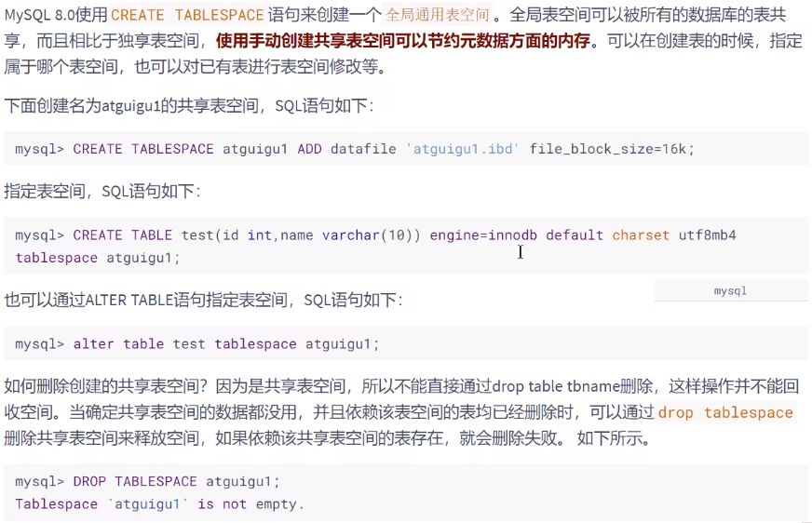Click the 'is not empty' error output line
This screenshot has height=523, width=812.
pos(159,504)
